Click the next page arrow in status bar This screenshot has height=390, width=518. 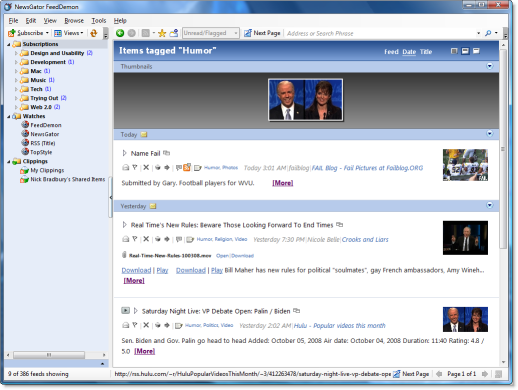click(x=485, y=374)
